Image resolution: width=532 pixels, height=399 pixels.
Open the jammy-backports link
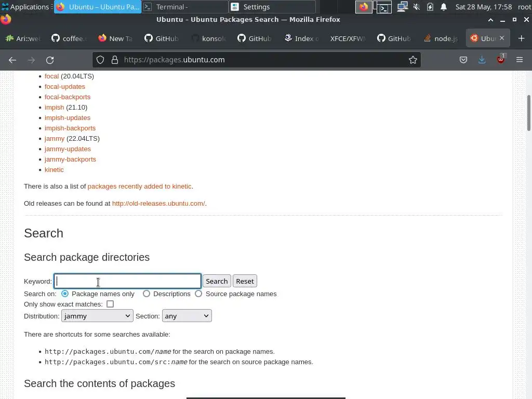click(x=70, y=159)
